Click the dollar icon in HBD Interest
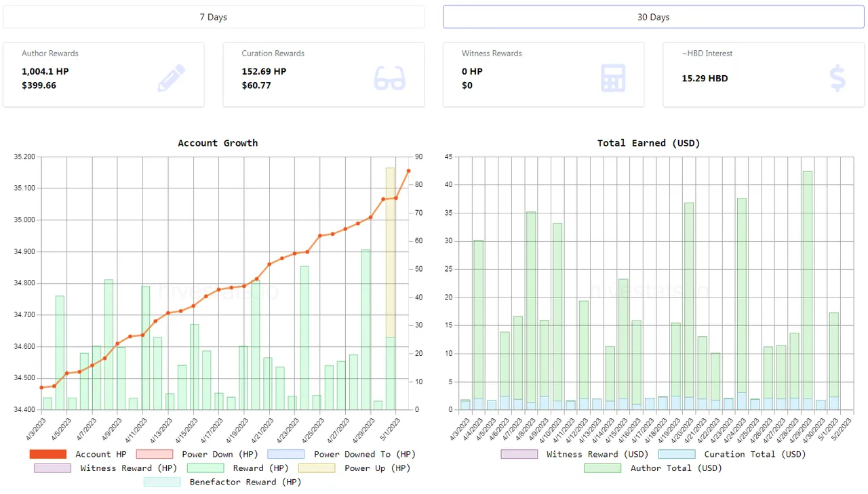The width and height of the screenshot is (868, 494). click(837, 78)
